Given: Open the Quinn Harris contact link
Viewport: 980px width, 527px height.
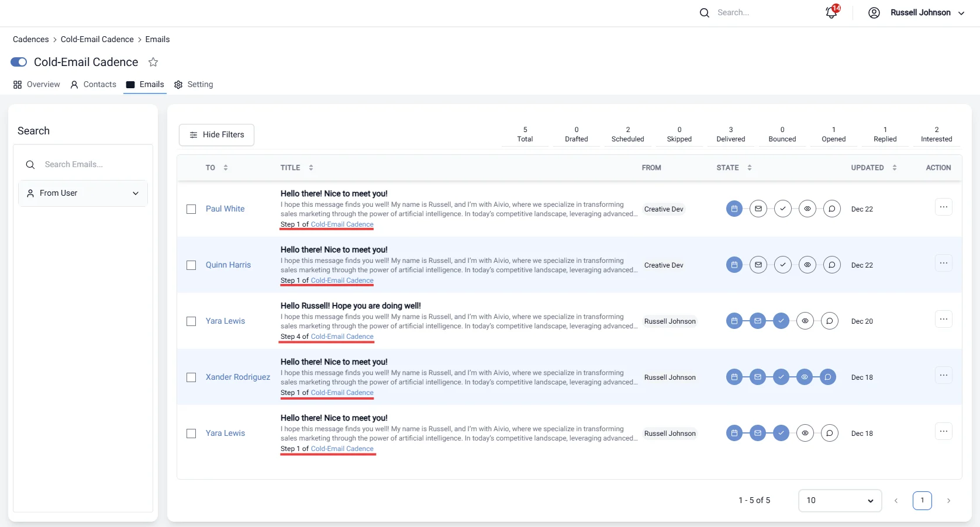Looking at the screenshot, I should 228,265.
